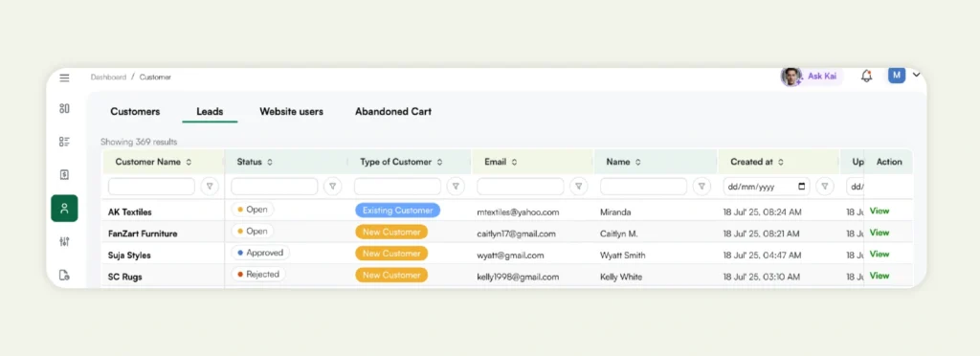The width and height of the screenshot is (980, 356).
Task: Click the name Miranda
Action: (x=615, y=212)
